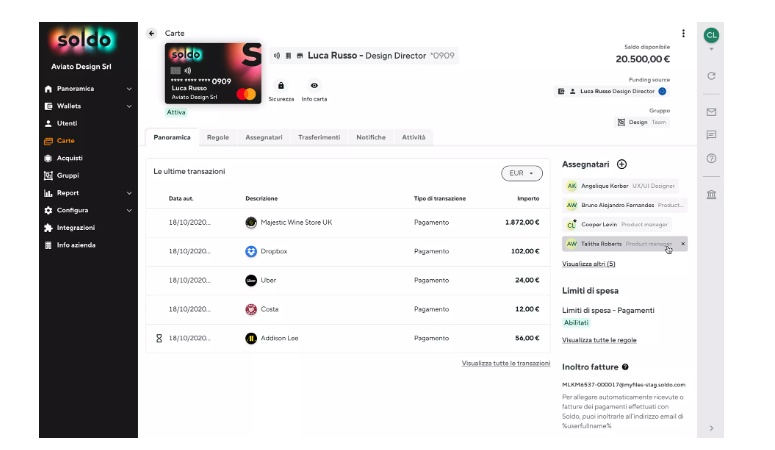775x450 pixels.
Task: Expand the Panoramica sidebar section
Action: pyautogui.click(x=129, y=89)
